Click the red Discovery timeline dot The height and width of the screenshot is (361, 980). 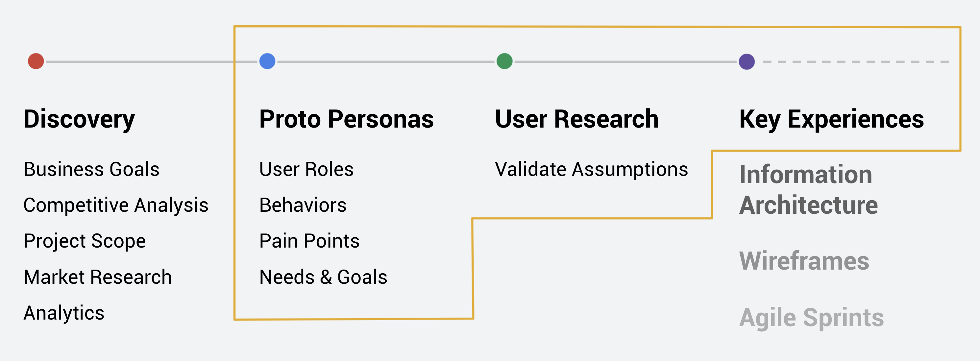point(36,61)
